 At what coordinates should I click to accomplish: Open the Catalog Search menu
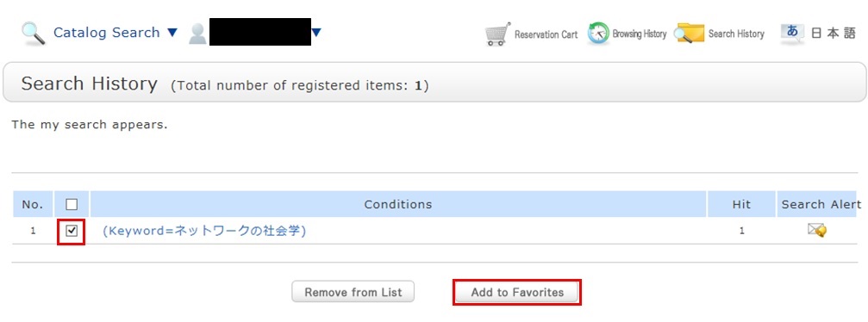click(106, 33)
